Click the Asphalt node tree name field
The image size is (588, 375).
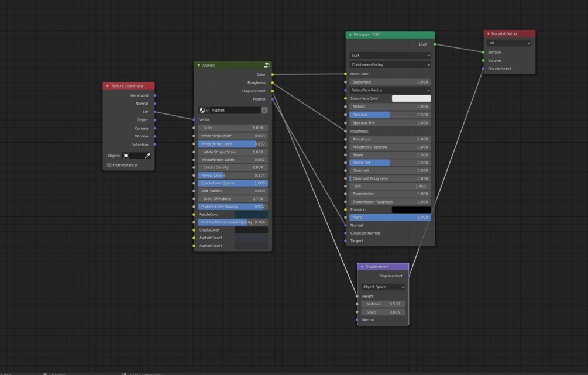click(235, 110)
